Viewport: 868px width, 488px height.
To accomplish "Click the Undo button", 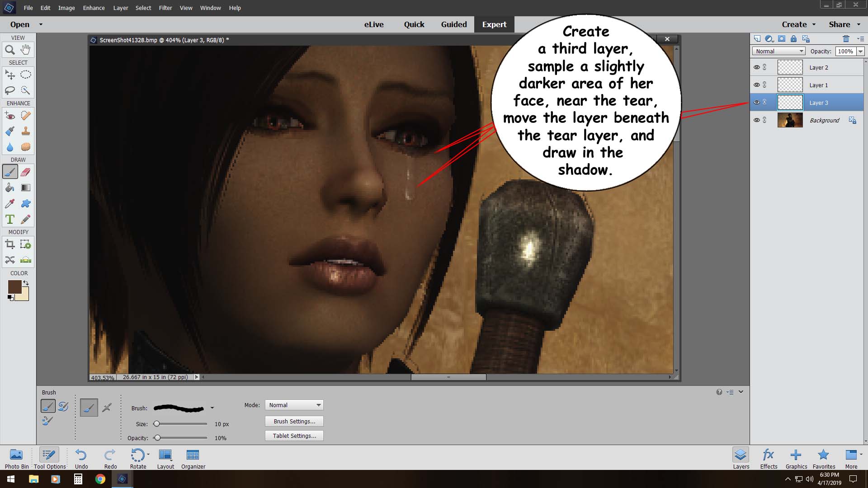I will [x=81, y=458].
